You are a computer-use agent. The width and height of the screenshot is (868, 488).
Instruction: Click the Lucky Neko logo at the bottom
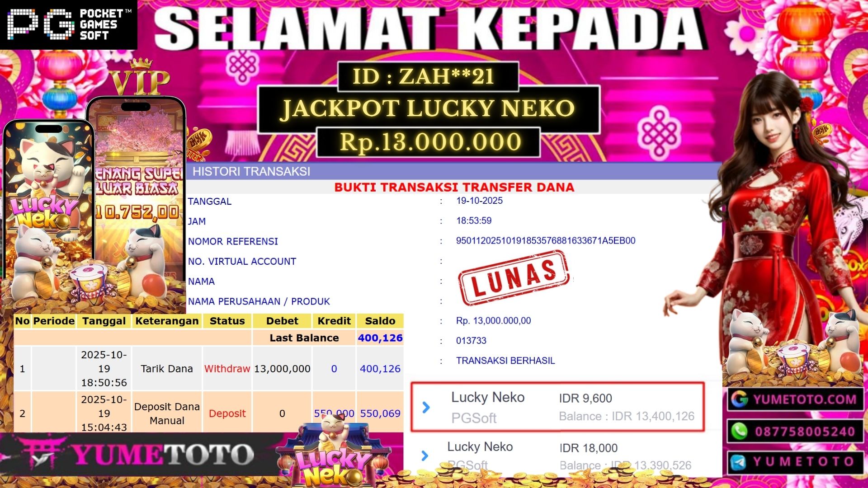tap(334, 455)
